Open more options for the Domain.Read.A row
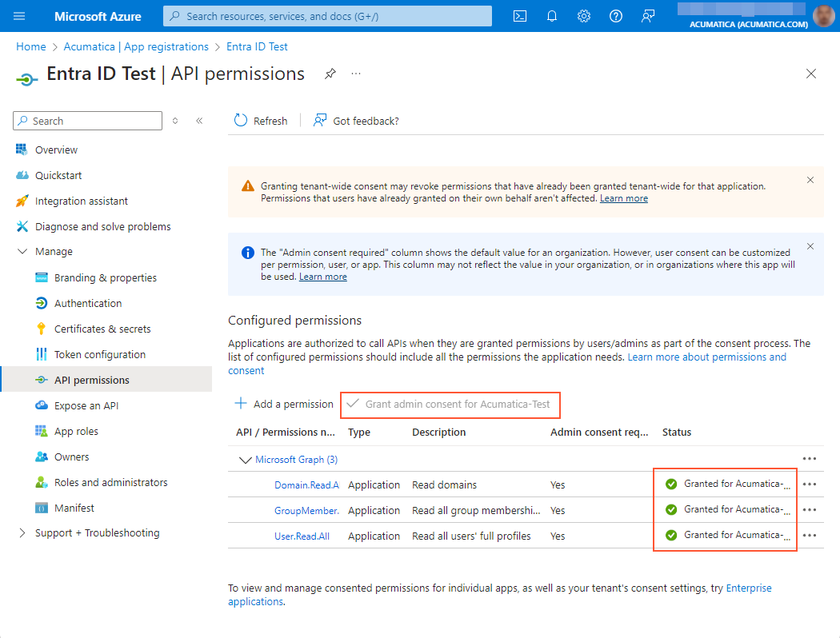The image size is (840, 638). click(x=809, y=484)
